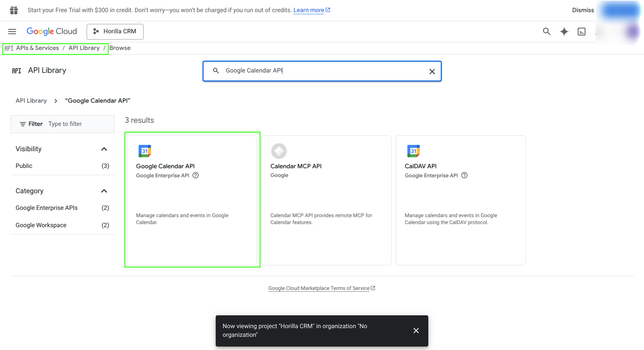The width and height of the screenshot is (644, 350).
Task: Activate the Cloud Shell terminal icon
Action: [582, 32]
